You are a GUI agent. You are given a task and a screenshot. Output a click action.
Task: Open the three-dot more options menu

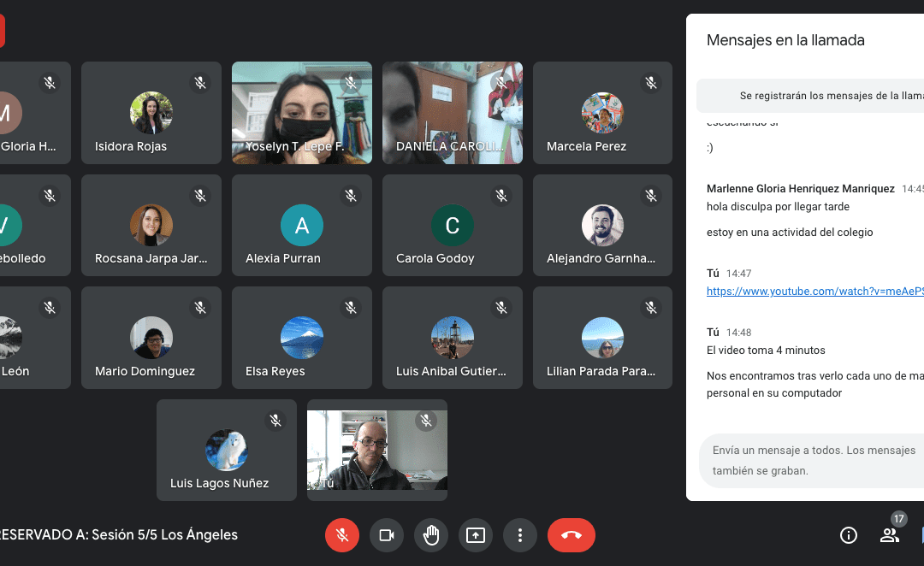(x=520, y=534)
